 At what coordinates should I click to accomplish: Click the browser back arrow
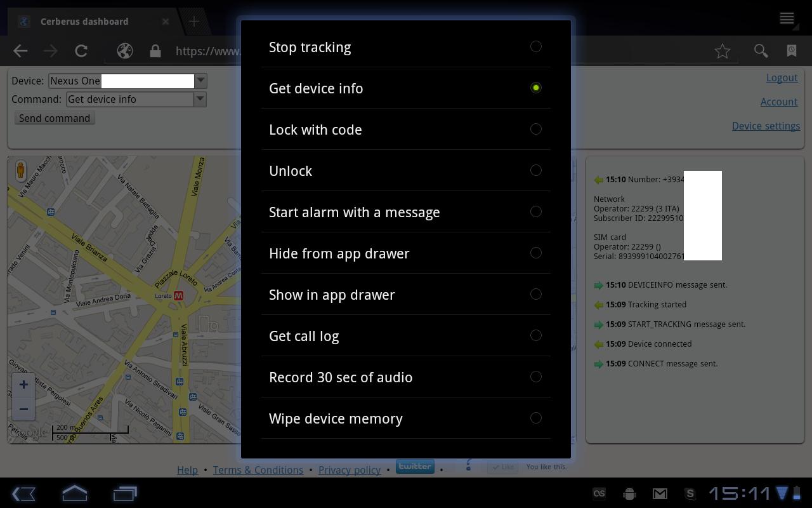point(20,51)
